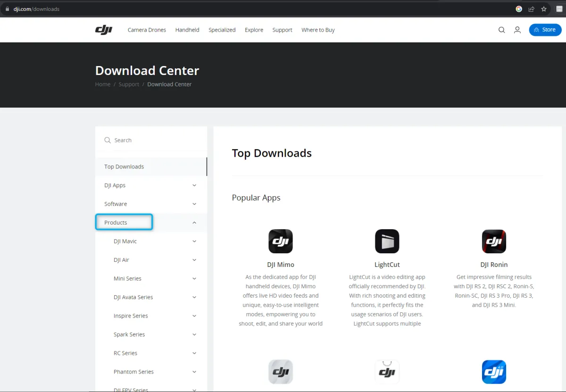Open the Explore menu
The width and height of the screenshot is (566, 392).
(x=254, y=30)
